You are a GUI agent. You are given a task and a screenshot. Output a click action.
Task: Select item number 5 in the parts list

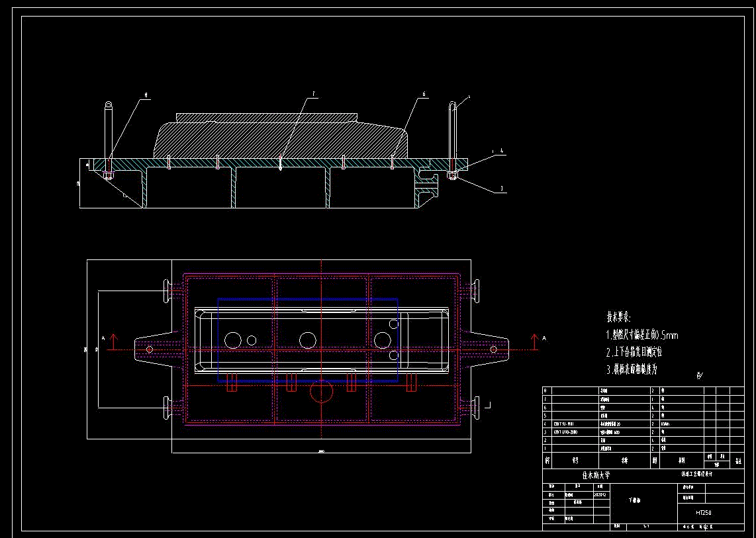(545, 415)
